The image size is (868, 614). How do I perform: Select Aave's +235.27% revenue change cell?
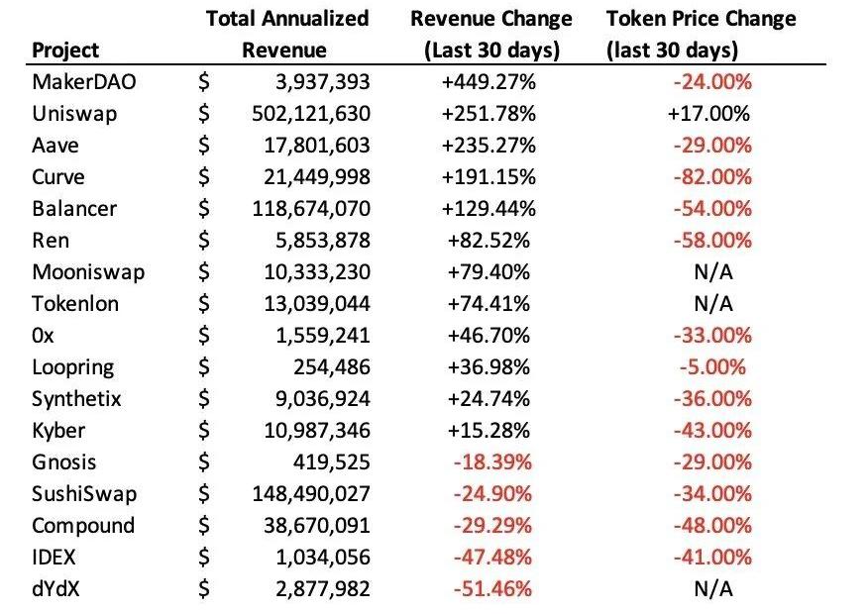pyautogui.click(x=490, y=146)
